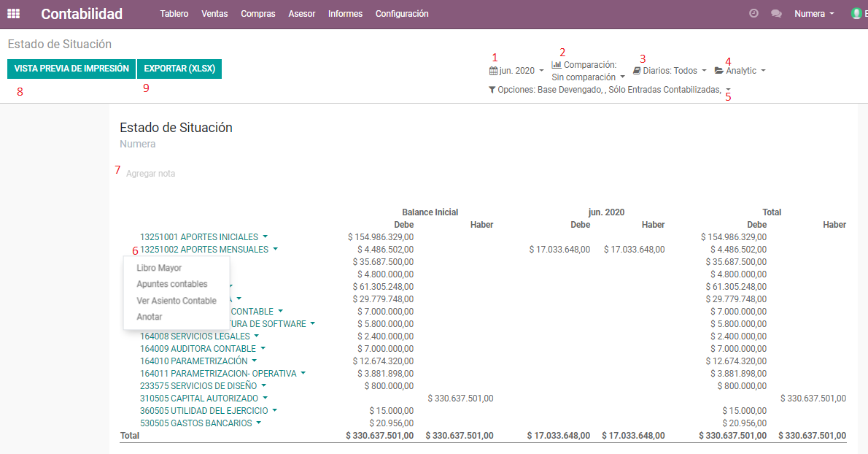Open the conversations chat icon
This screenshot has width=868, height=454.
(776, 13)
